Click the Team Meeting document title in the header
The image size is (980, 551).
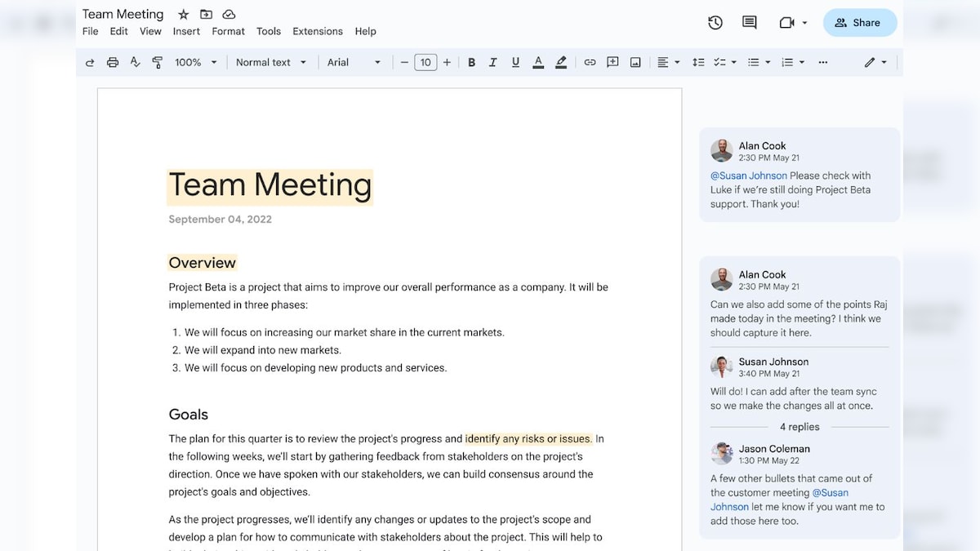(122, 14)
